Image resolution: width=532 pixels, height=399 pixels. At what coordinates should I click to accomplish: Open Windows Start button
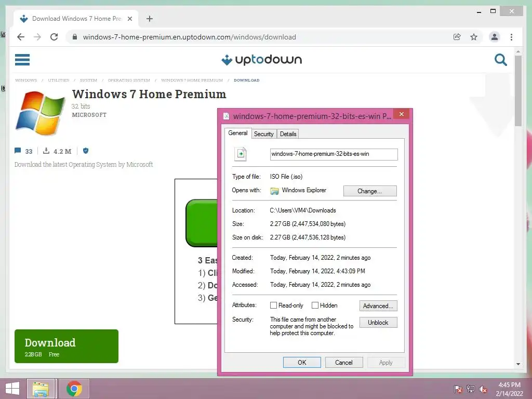[x=12, y=389]
